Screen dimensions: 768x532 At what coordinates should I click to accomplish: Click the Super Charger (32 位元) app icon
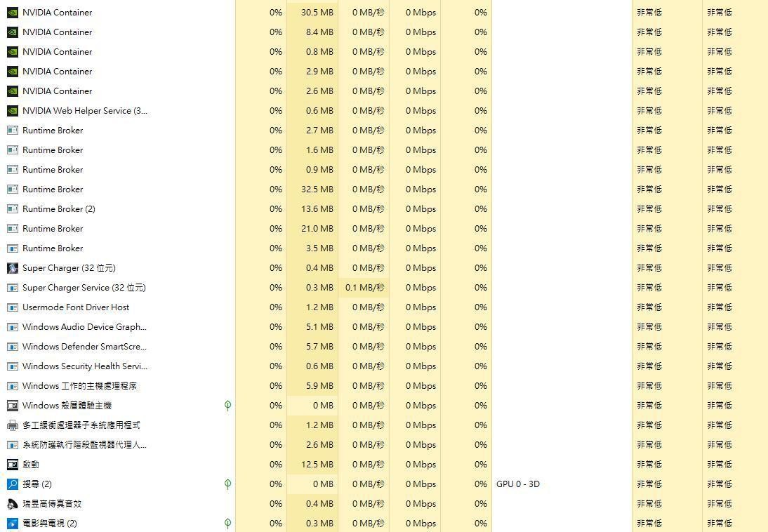coord(12,268)
